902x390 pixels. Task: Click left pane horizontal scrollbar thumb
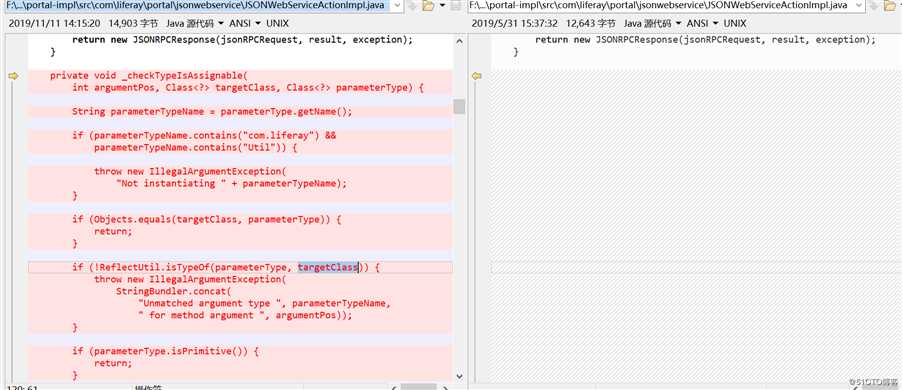click(x=419, y=387)
